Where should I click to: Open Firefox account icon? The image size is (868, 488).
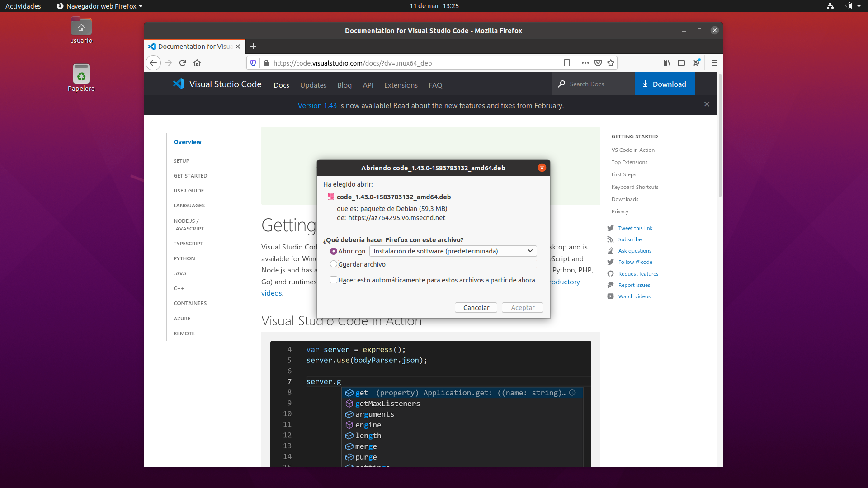coord(696,63)
